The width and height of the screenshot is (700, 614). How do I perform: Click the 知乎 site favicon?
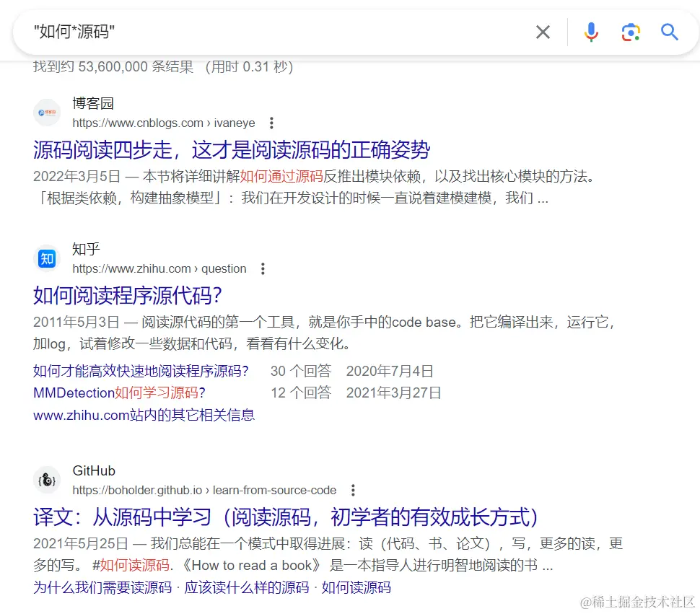coord(46,259)
